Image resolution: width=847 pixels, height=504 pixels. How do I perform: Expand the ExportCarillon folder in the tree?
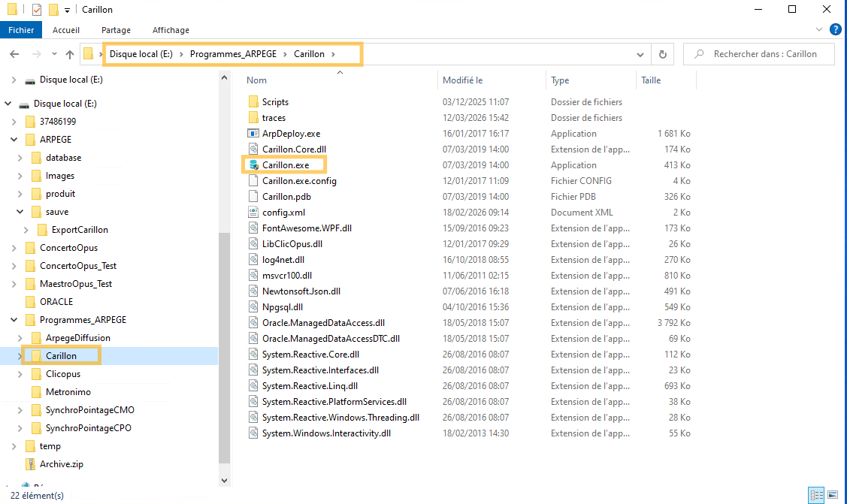coord(26,230)
